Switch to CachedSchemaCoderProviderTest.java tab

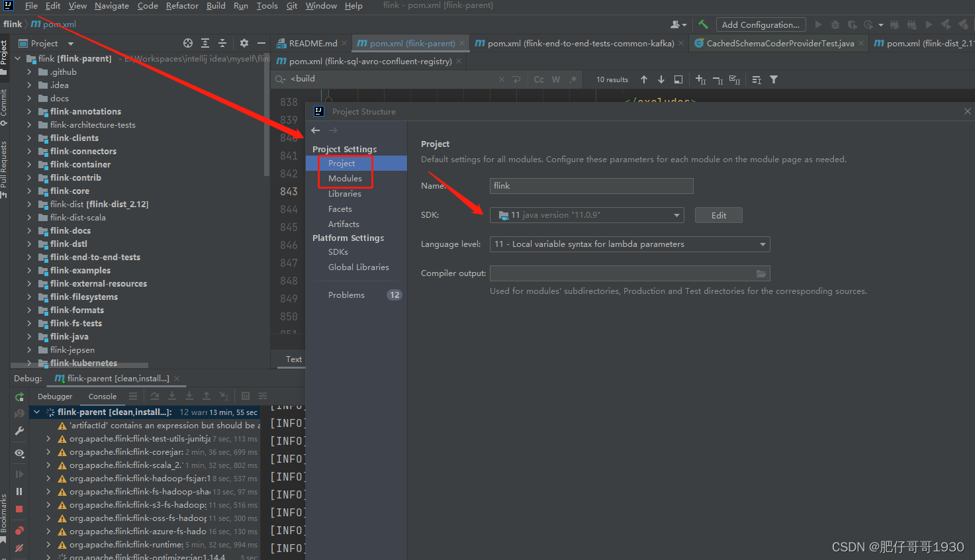[780, 44]
